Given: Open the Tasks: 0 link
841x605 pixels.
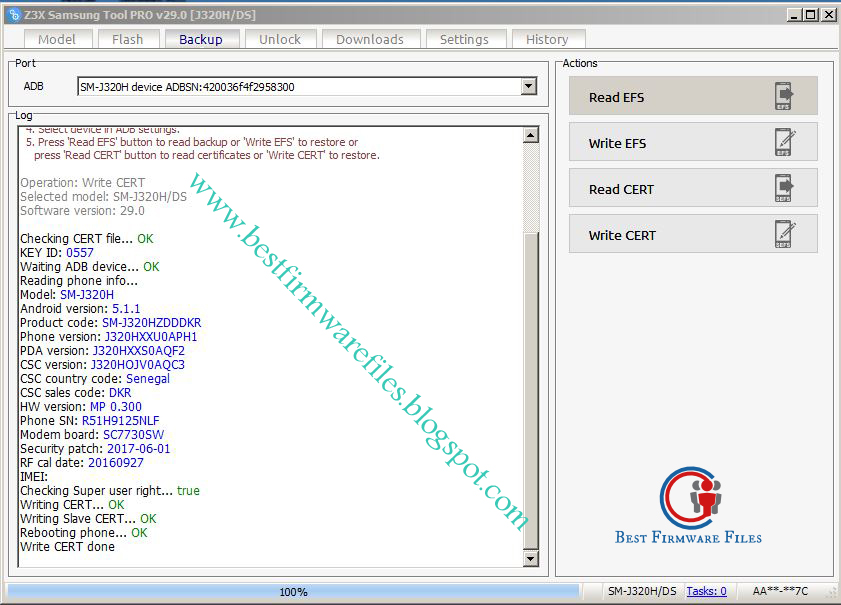Looking at the screenshot, I should (706, 591).
